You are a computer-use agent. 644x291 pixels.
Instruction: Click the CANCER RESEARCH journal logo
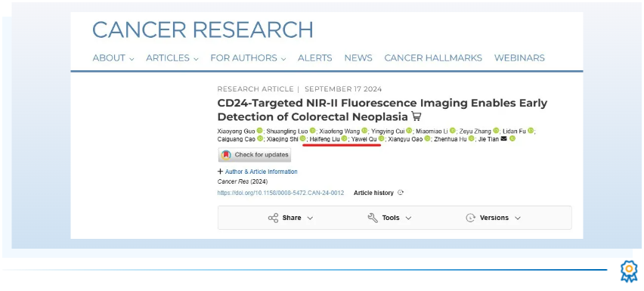coord(203,29)
